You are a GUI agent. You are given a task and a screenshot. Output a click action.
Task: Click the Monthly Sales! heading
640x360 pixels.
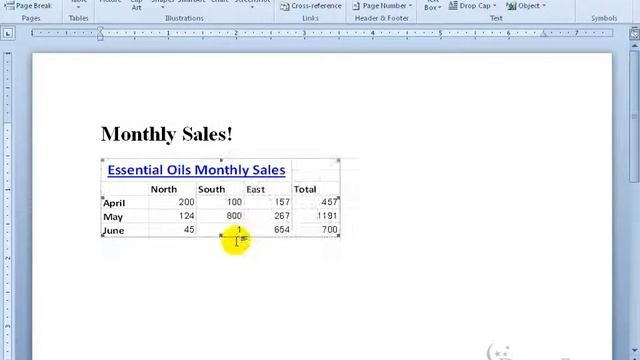[x=167, y=134]
